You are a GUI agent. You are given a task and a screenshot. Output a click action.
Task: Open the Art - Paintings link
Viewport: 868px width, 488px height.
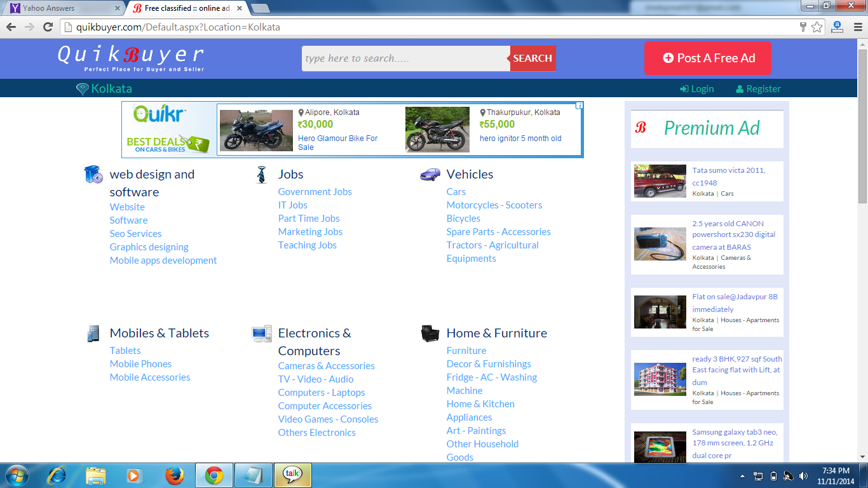[476, 430]
